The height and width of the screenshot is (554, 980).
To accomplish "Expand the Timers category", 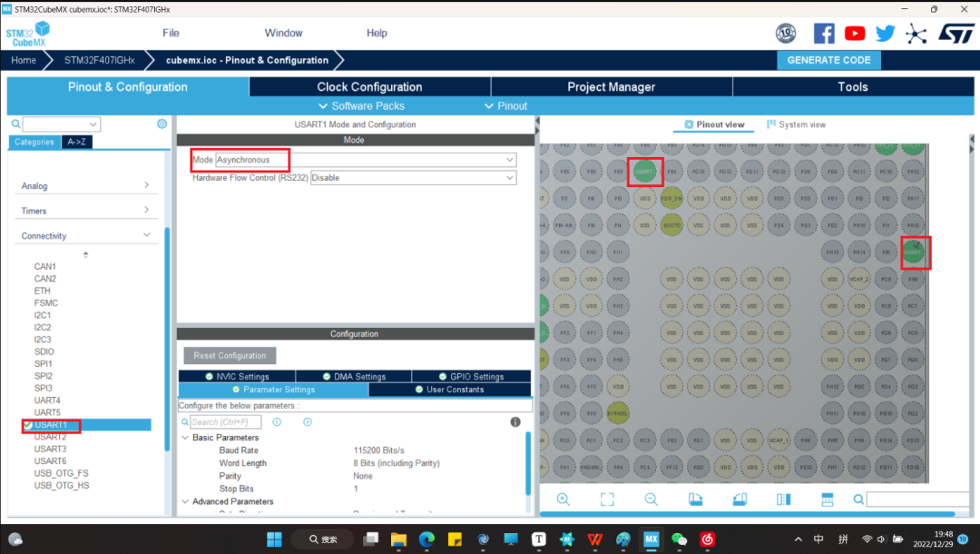I will click(86, 211).
